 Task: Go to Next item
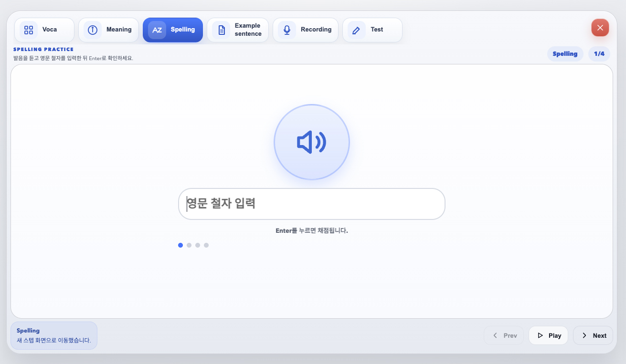click(593, 335)
